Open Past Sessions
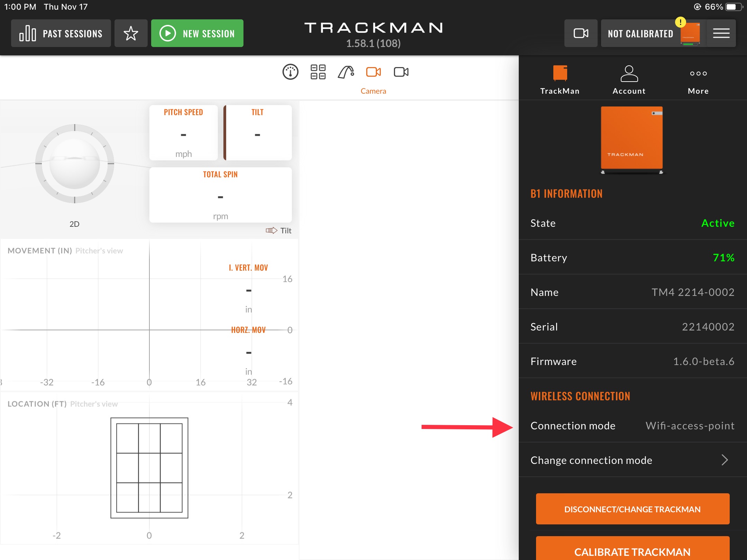Viewport: 747px width, 560px height. [61, 33]
